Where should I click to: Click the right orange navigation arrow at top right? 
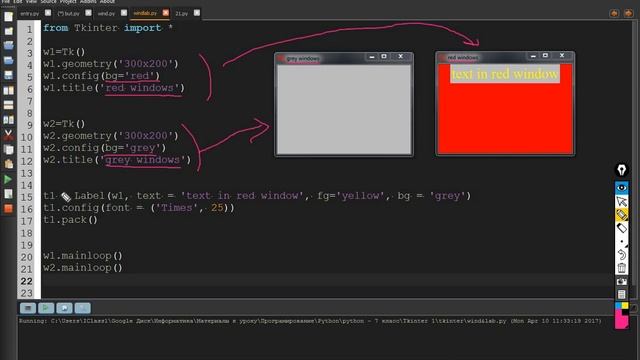(x=628, y=13)
